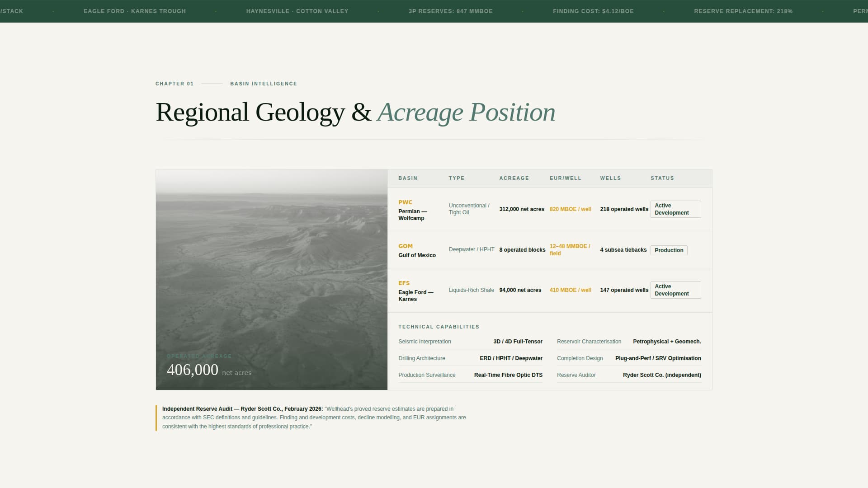868x488 pixels.
Task: Click the Eagle Ford Active Development status badge
Action: [675, 290]
